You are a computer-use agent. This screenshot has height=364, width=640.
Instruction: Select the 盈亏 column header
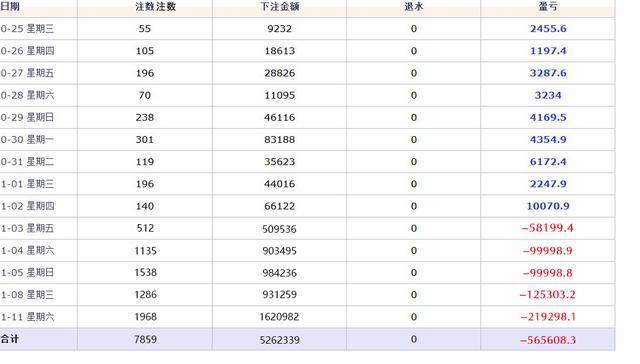click(548, 7)
